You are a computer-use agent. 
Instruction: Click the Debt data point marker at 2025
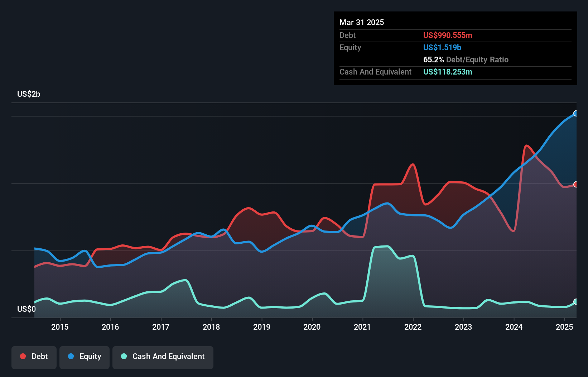[576, 184]
